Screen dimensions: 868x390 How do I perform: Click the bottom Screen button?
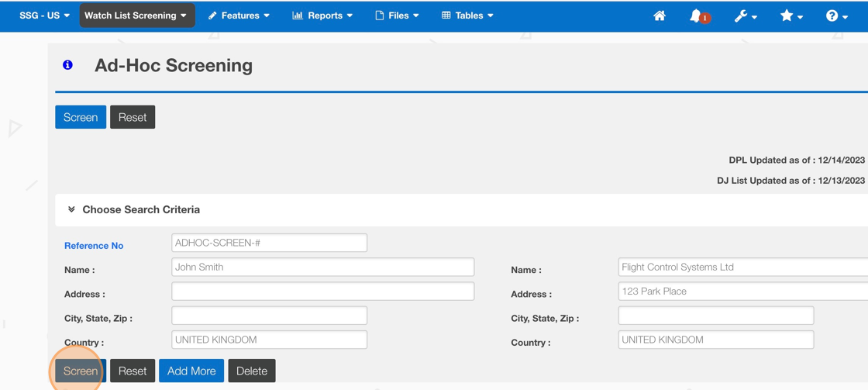[81, 371]
